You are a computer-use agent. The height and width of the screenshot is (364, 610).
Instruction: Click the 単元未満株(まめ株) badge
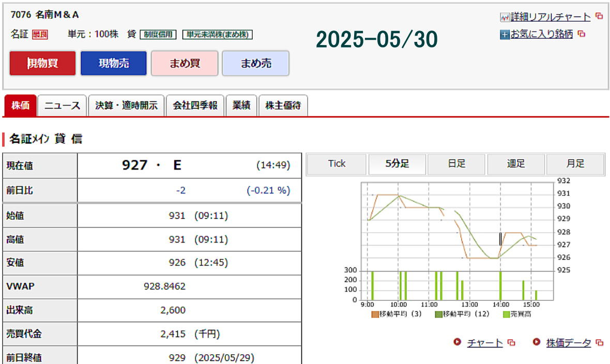(x=218, y=35)
